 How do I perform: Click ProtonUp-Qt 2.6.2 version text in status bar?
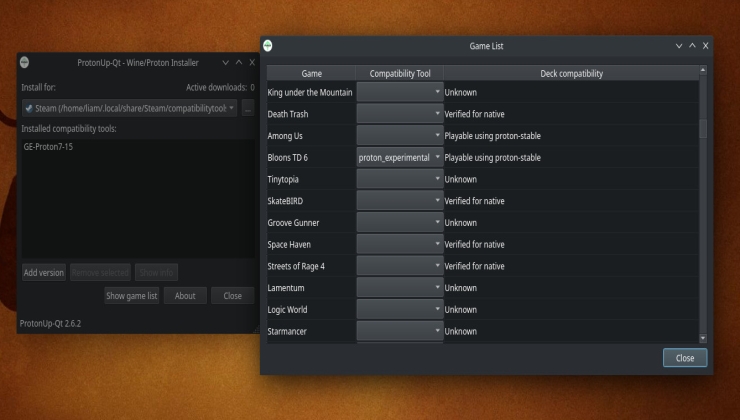(50, 323)
